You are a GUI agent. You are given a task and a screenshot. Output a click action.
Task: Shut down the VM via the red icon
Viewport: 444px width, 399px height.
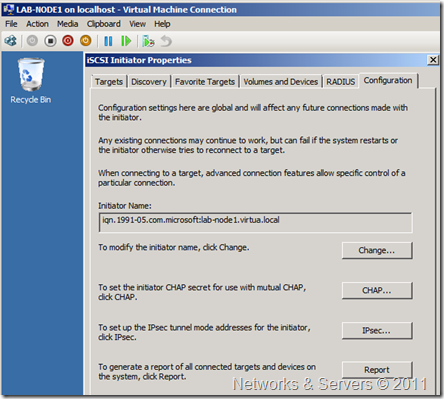coord(68,41)
